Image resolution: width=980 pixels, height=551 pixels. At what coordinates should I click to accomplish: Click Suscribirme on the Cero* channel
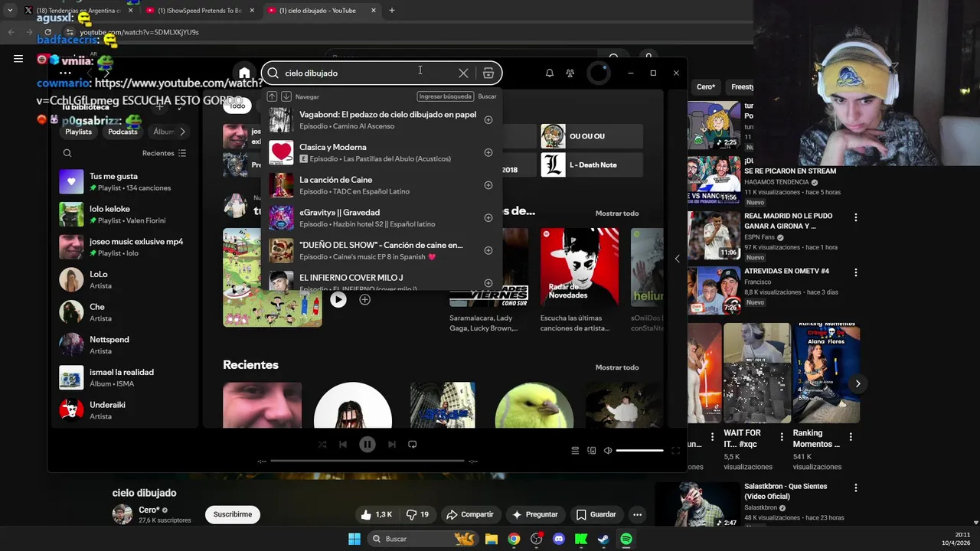point(233,514)
